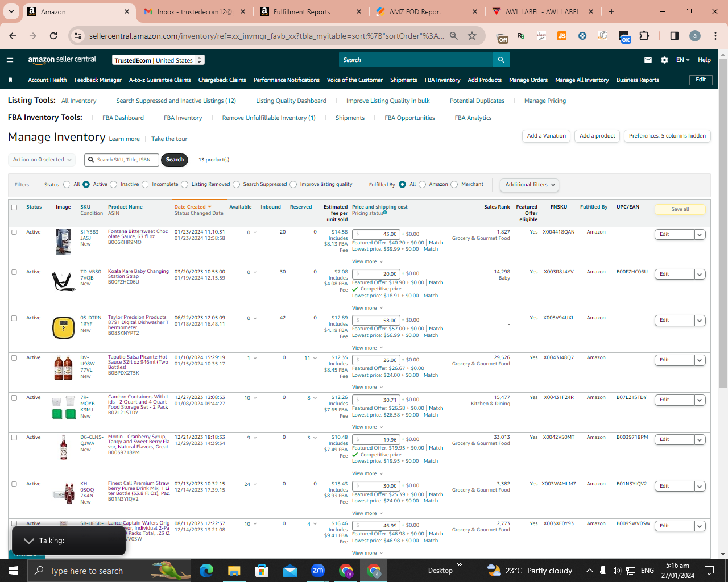
Task: Check the select-all checkbox in table header
Action: (14, 207)
